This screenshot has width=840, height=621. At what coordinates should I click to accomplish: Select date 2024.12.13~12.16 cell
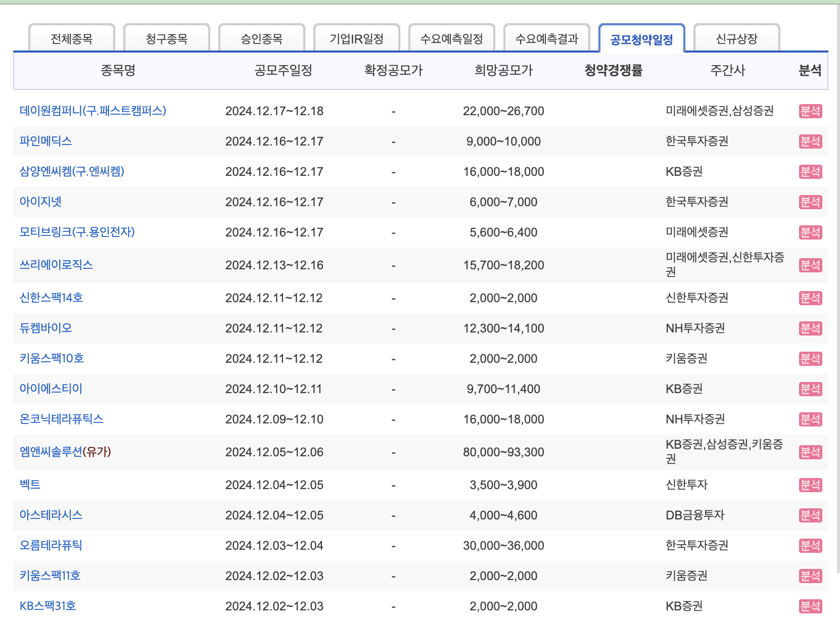click(274, 265)
